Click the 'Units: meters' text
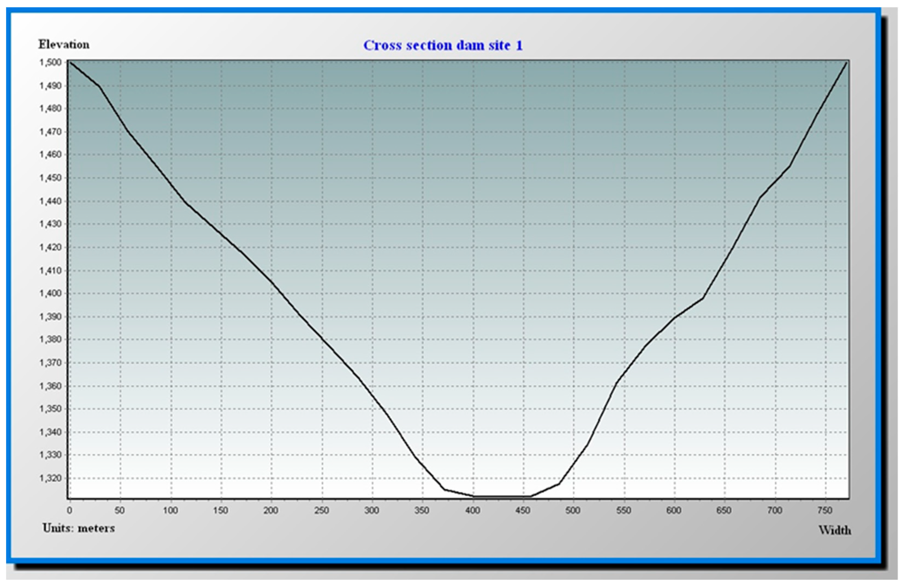This screenshot has width=903, height=588. (79, 528)
